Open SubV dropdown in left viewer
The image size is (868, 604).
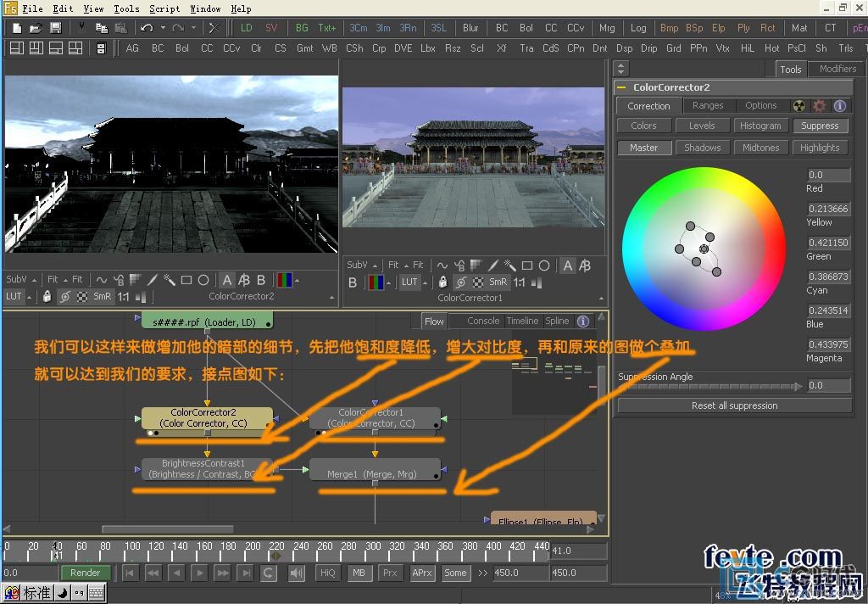[21, 280]
